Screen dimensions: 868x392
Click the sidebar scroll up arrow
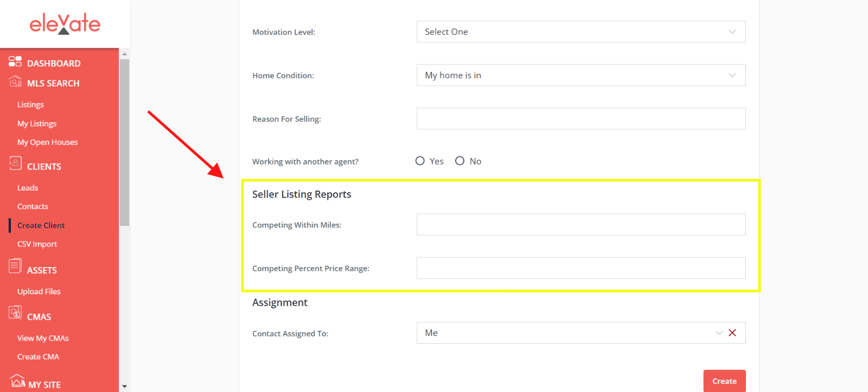click(x=124, y=54)
